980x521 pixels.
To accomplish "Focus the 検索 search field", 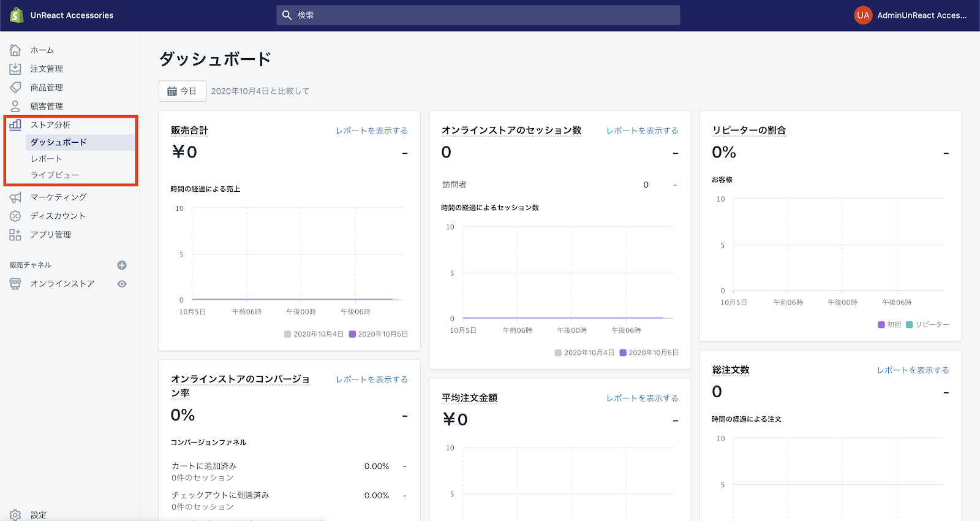I will click(x=478, y=15).
